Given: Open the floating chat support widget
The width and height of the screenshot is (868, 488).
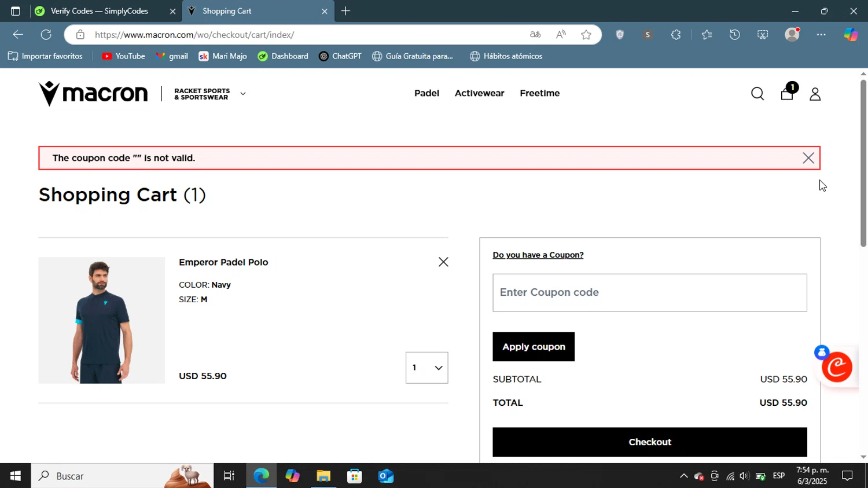Looking at the screenshot, I should pyautogui.click(x=837, y=366).
